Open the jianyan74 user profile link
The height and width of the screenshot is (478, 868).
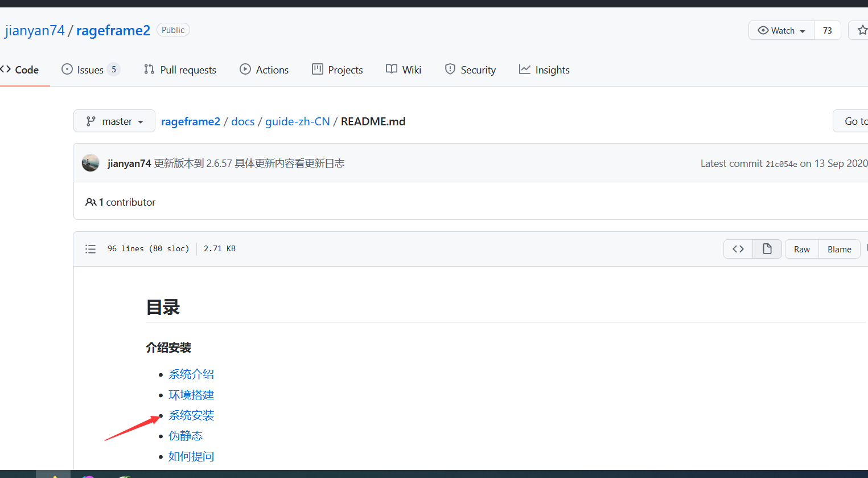click(x=35, y=30)
